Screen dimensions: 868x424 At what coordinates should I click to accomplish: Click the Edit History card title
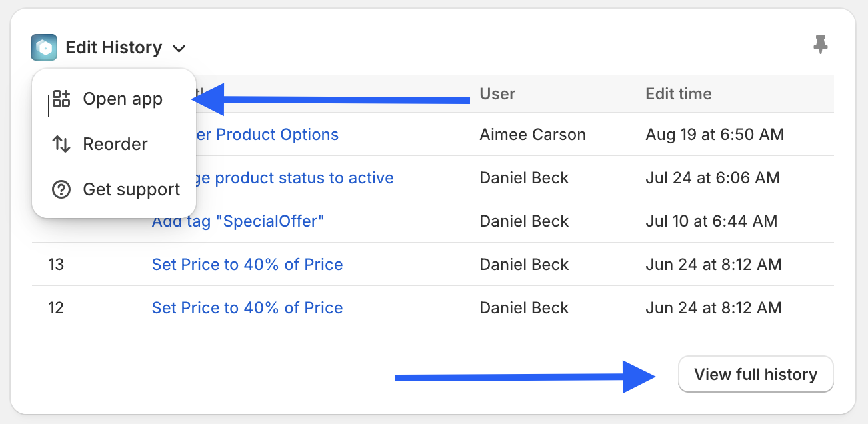[x=113, y=48]
